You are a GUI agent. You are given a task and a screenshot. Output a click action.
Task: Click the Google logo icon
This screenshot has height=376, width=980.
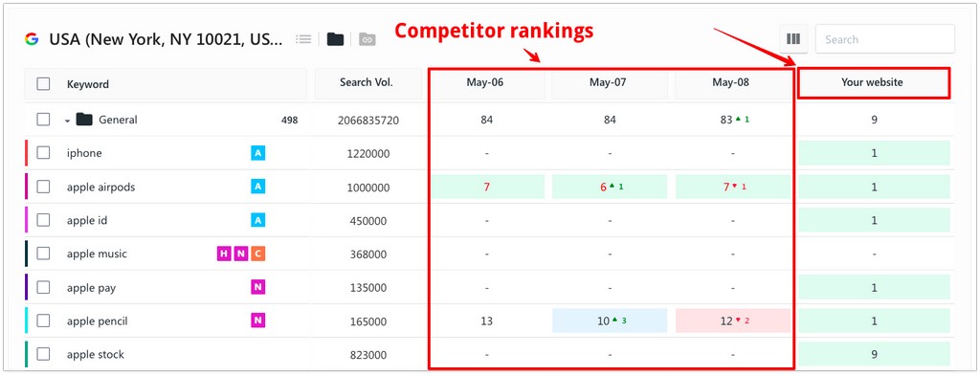[32, 39]
